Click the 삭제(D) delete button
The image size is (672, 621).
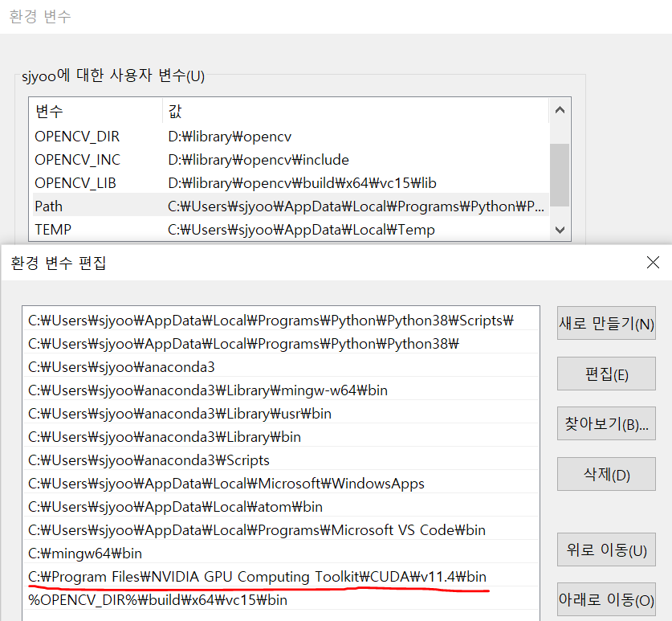pos(606,474)
